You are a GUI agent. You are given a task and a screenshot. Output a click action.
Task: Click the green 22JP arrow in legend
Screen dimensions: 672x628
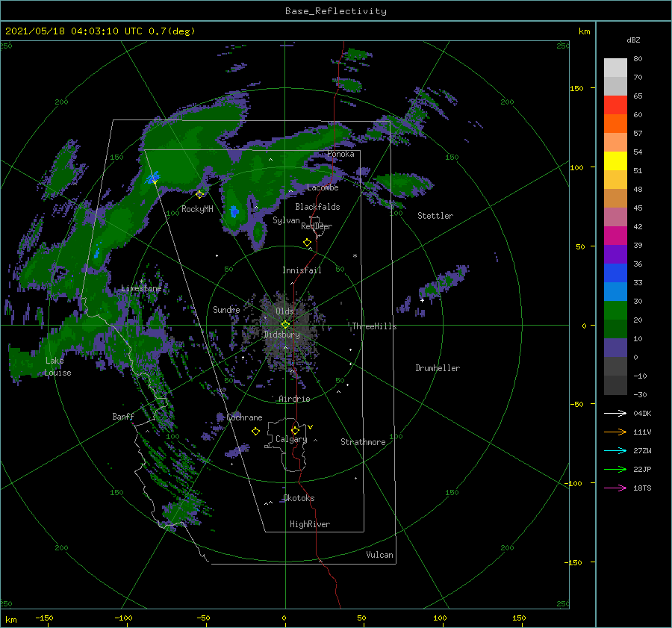pos(615,470)
